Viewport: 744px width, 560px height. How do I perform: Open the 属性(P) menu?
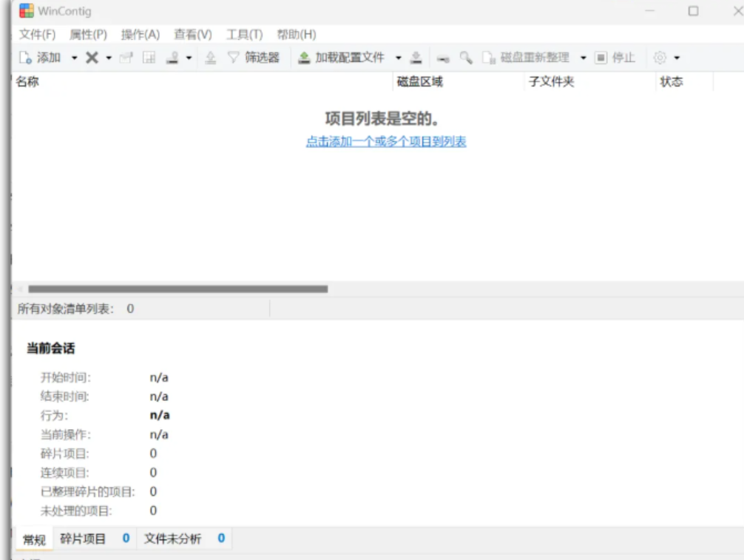[x=88, y=34]
